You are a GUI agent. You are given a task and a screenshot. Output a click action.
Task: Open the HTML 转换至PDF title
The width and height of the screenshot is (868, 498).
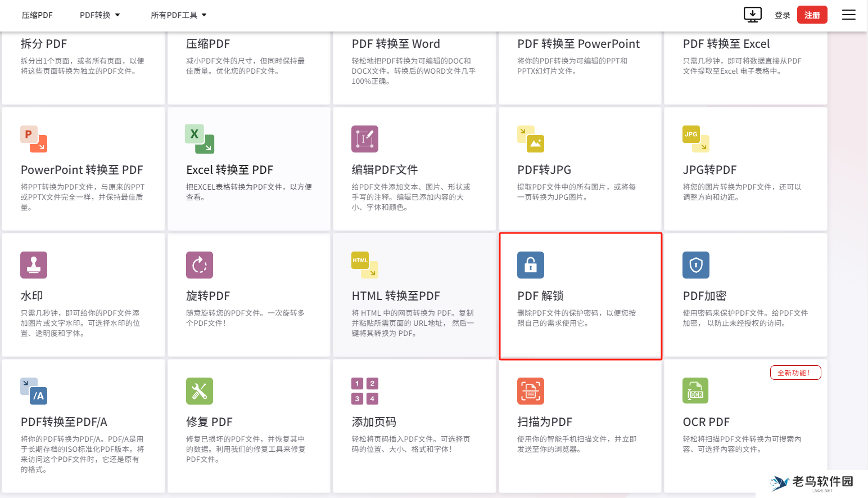click(396, 296)
